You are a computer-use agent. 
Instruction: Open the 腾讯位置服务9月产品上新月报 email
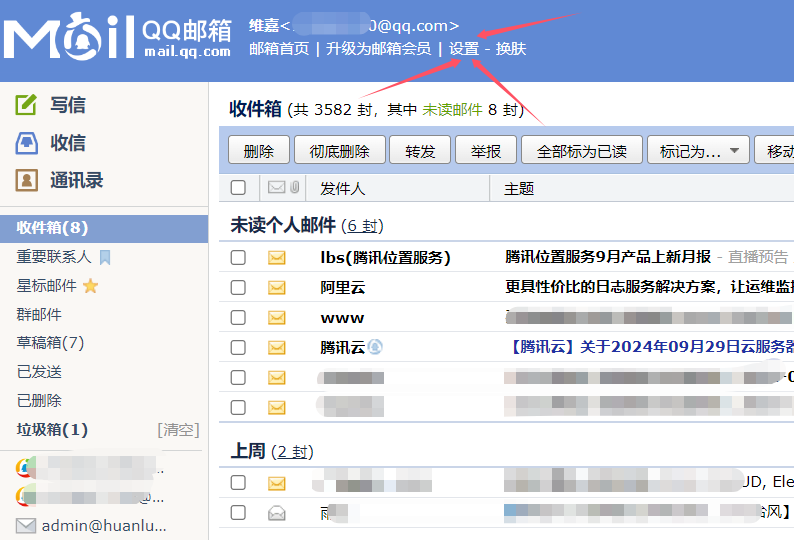608,257
